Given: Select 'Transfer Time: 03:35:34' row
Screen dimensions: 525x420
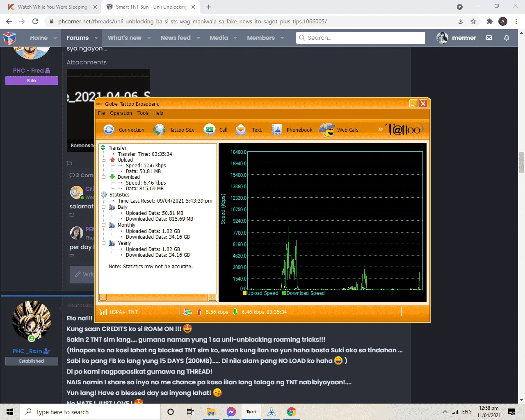Looking at the screenshot, I should click(145, 154).
